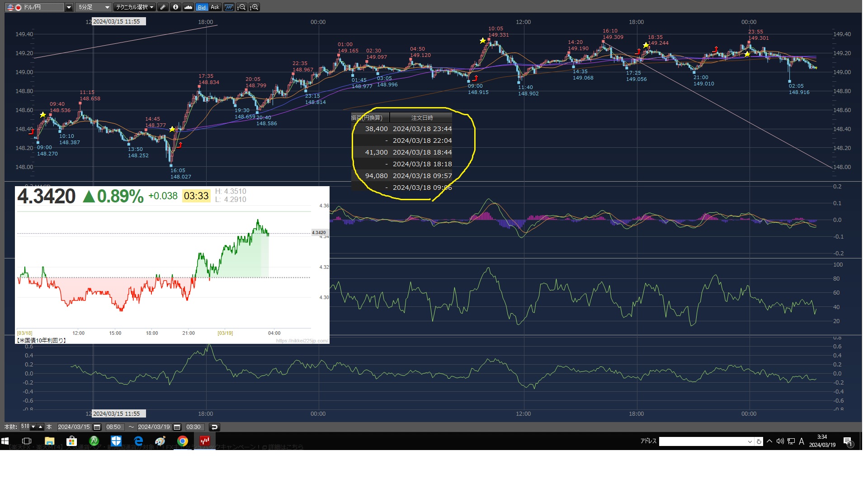
Task: Switch price display to Ask
Action: 215,7
